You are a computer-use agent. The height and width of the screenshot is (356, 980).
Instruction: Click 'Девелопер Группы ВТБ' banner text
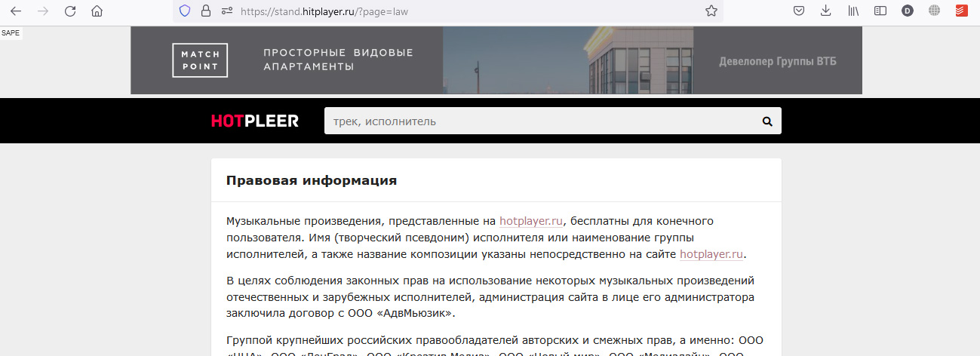point(778,62)
